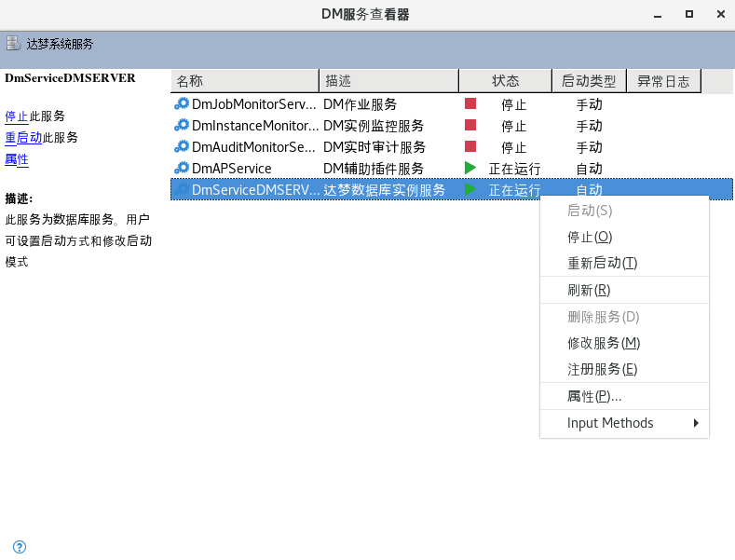
Task: Click description DM作业服务
Action: coord(360,104)
